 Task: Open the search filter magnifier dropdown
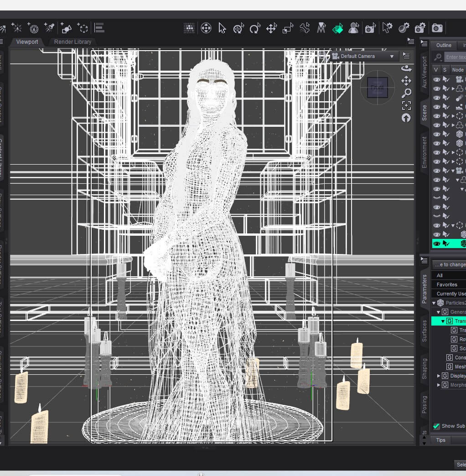click(x=438, y=57)
